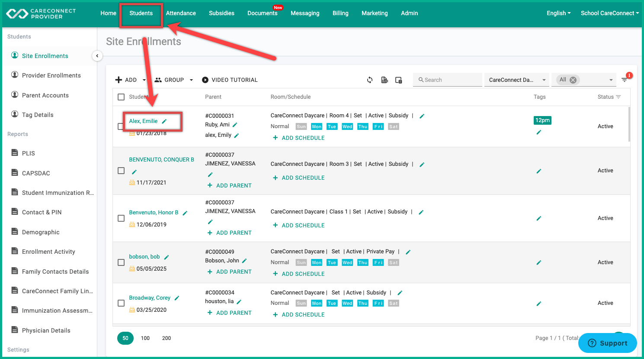This screenshot has width=644, height=359.
Task: Open Parent Accounts in sidebar
Action: pos(45,95)
